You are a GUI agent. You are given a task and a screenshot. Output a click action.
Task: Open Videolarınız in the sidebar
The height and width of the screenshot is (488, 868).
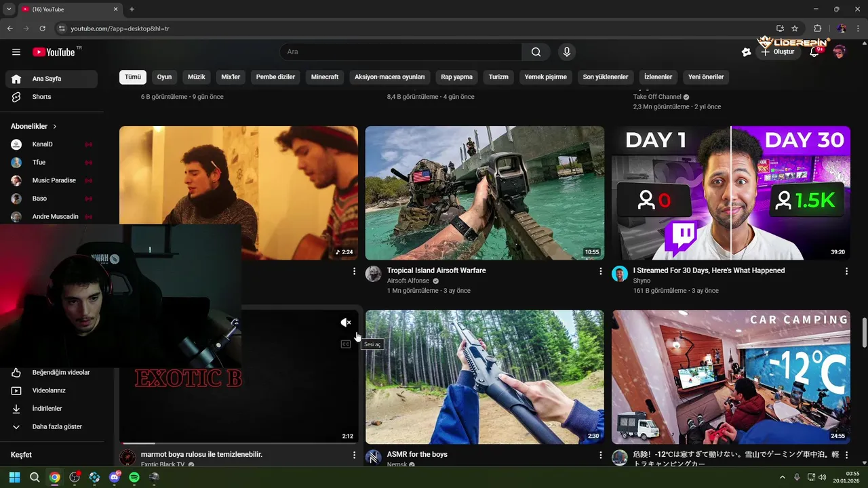[52, 390]
